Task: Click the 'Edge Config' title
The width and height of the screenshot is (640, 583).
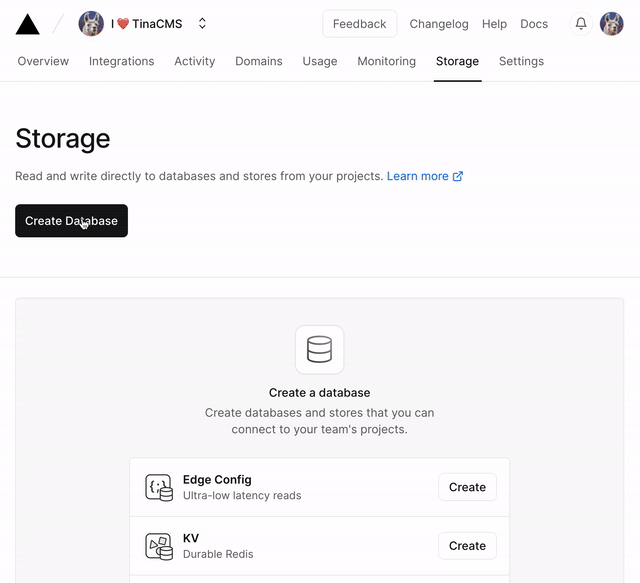Action: click(217, 479)
